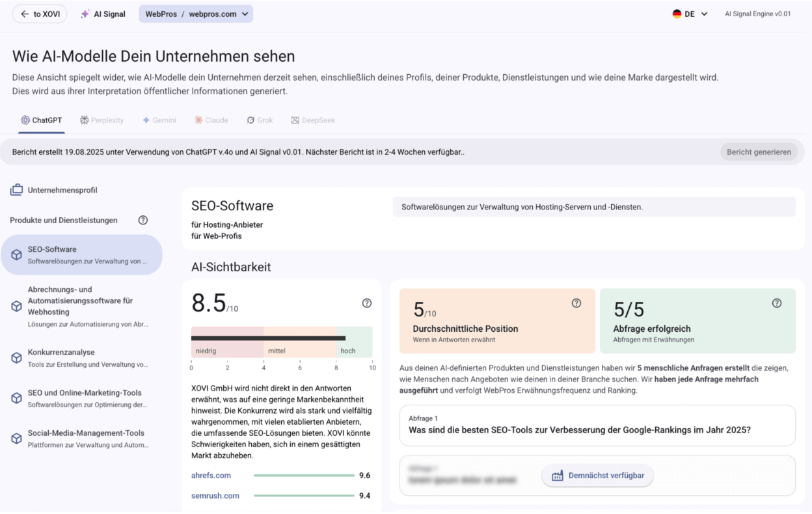Click the 9.6 score beside ahrefs.com
Image resolution: width=812 pixels, height=514 pixels.
tap(364, 476)
